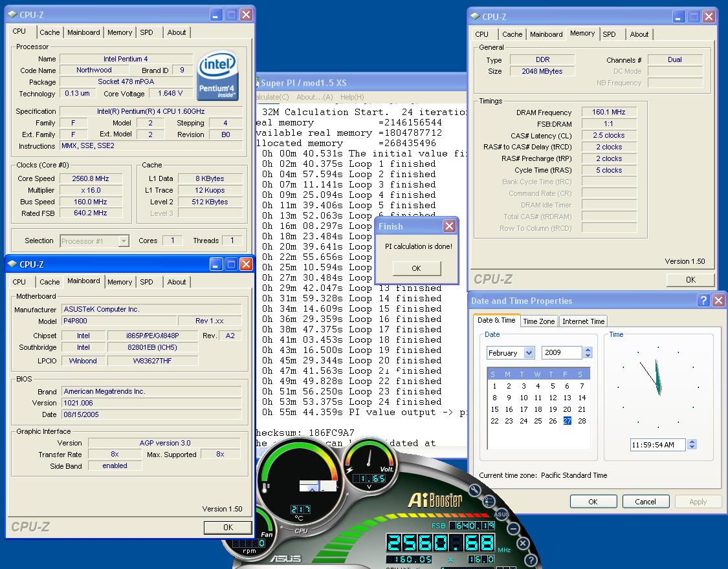Click OK in Date and Time Properties
This screenshot has height=569, width=728.
[x=593, y=502]
